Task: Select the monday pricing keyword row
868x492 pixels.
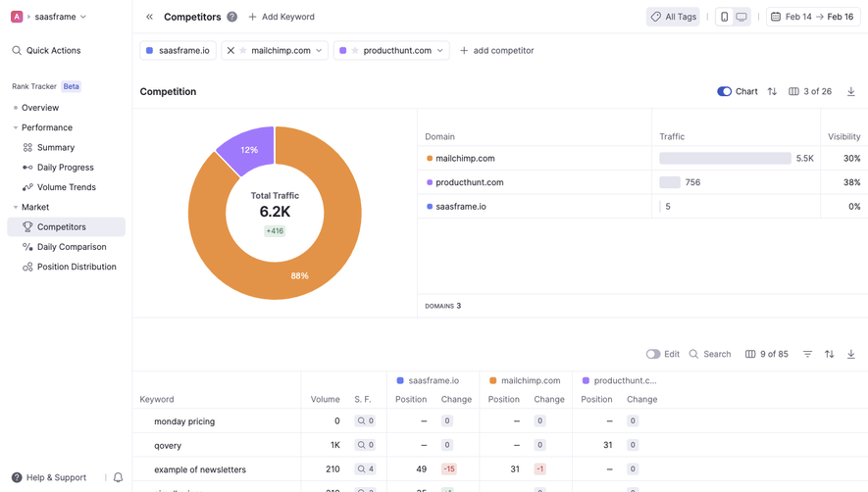Action: (500, 421)
